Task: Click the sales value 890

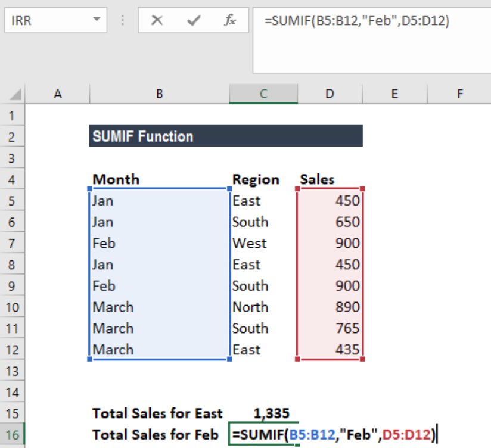Action: (330, 307)
